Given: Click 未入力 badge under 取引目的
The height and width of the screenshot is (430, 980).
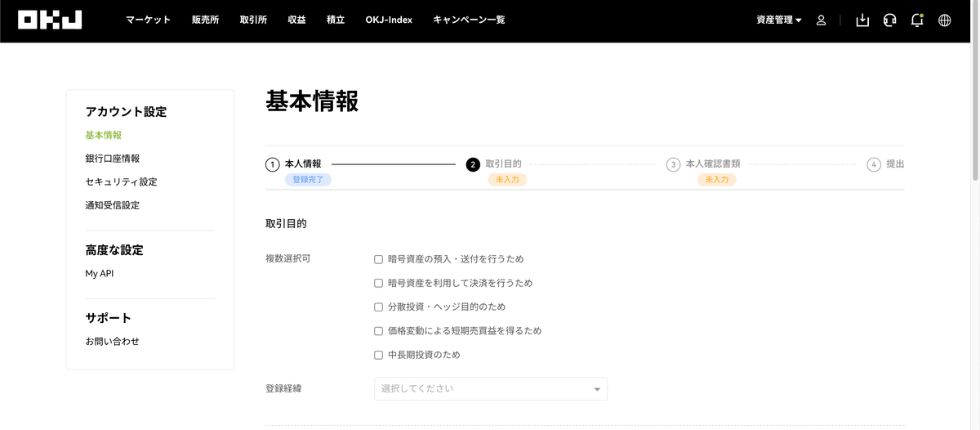Looking at the screenshot, I should pyautogui.click(x=507, y=179).
